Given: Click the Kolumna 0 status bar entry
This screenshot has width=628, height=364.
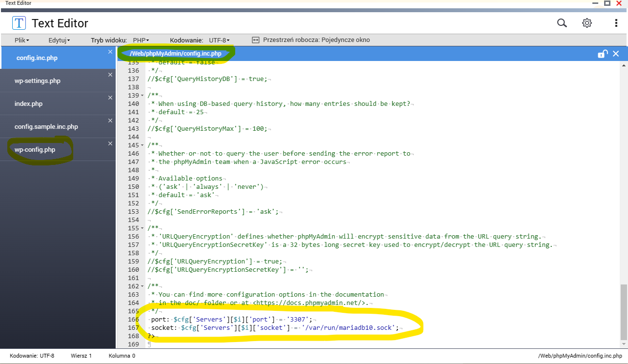Looking at the screenshot, I should [x=122, y=356].
